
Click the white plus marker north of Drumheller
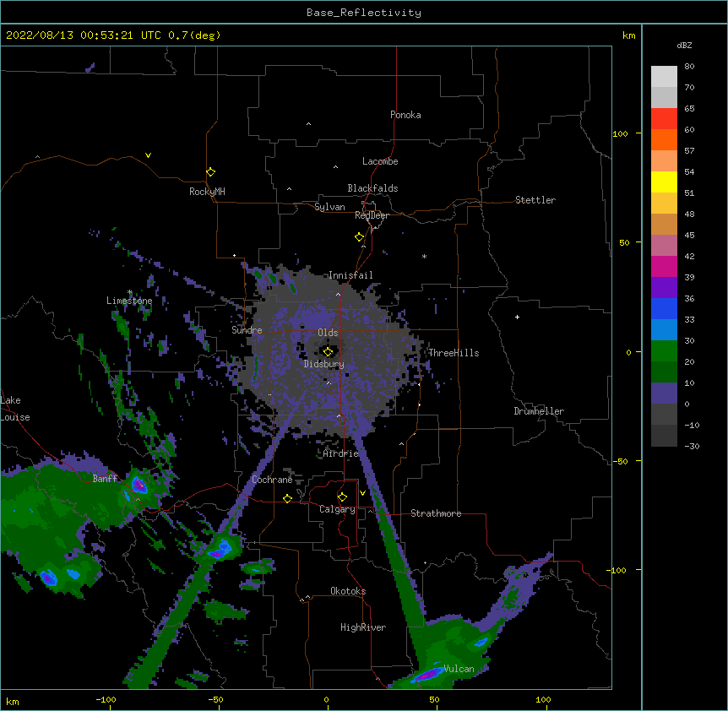point(517,317)
